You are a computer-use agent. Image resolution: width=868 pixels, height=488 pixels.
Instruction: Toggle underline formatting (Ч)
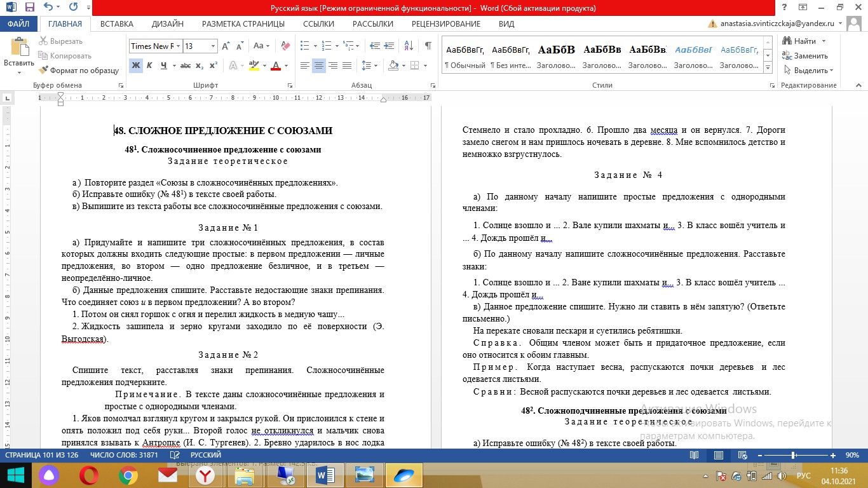point(164,65)
